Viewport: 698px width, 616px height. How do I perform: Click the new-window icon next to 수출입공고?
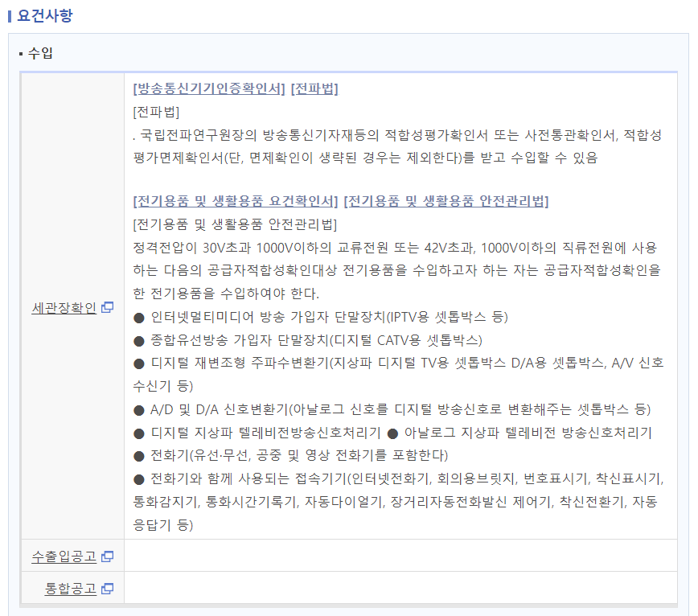pos(108,556)
